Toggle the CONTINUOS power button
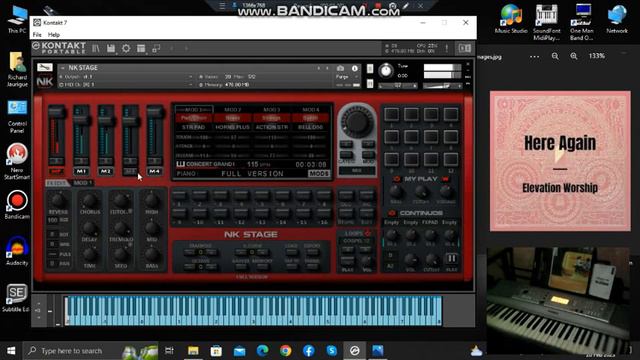 coord(392,213)
